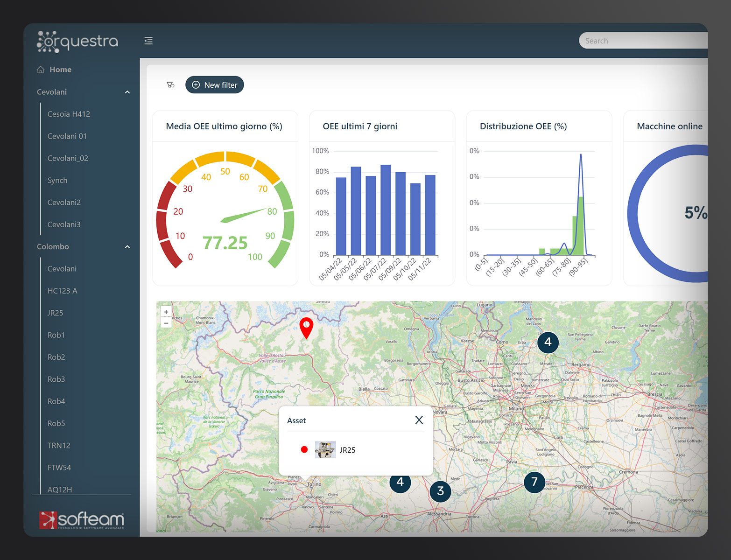Close the Asset popup
The height and width of the screenshot is (560, 731).
(419, 420)
